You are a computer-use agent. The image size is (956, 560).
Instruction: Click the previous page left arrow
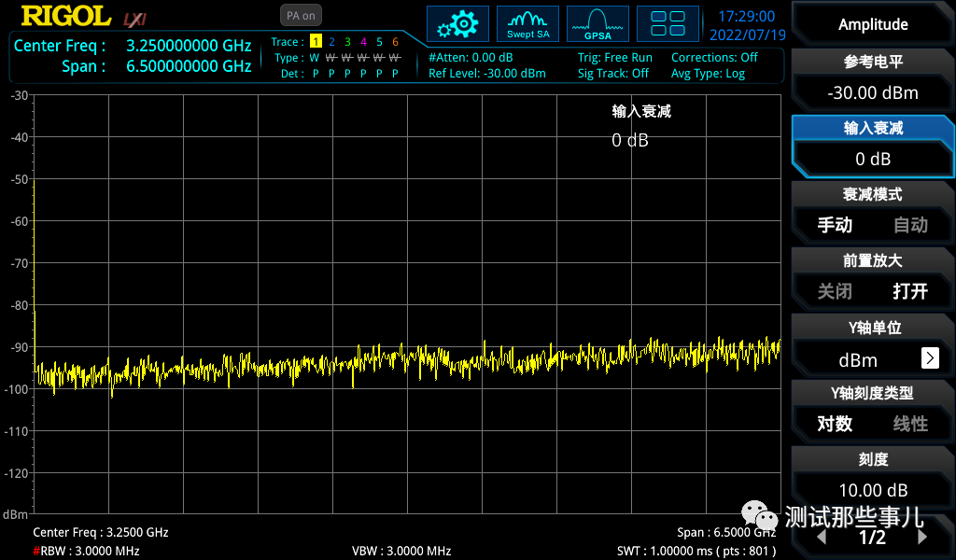[820, 537]
